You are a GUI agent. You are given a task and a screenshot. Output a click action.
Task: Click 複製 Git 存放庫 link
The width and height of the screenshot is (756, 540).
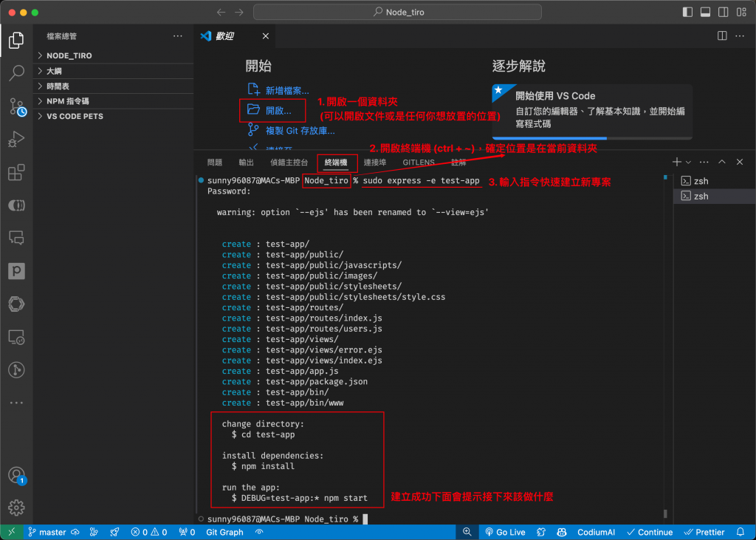[291, 130]
